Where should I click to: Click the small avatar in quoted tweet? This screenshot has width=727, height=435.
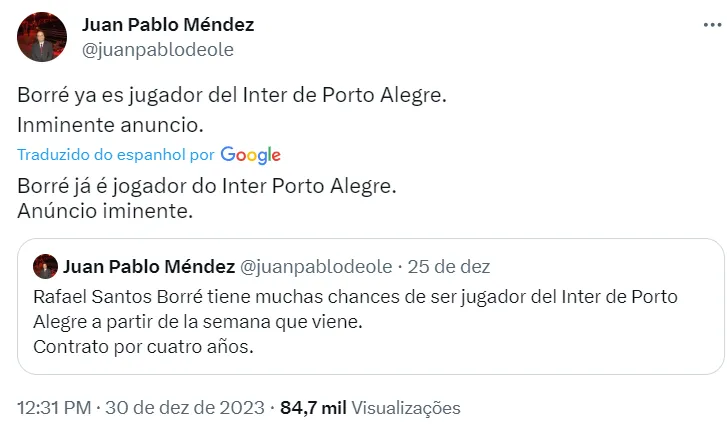coord(44,267)
